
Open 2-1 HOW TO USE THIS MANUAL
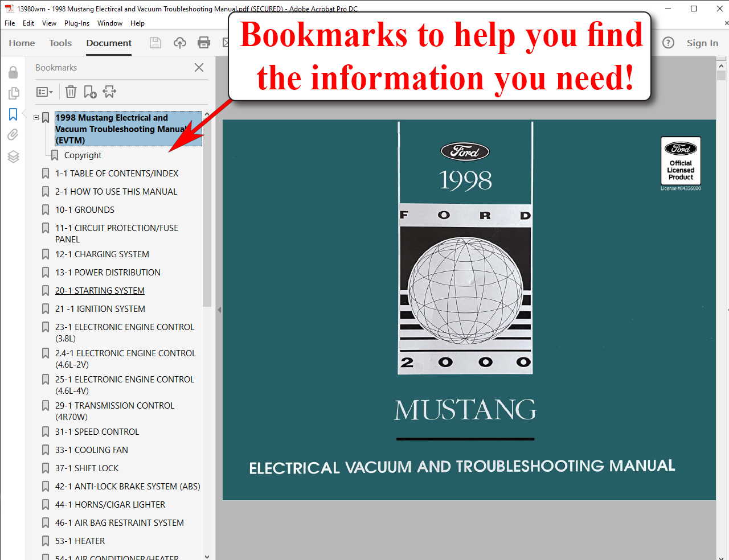[116, 192]
